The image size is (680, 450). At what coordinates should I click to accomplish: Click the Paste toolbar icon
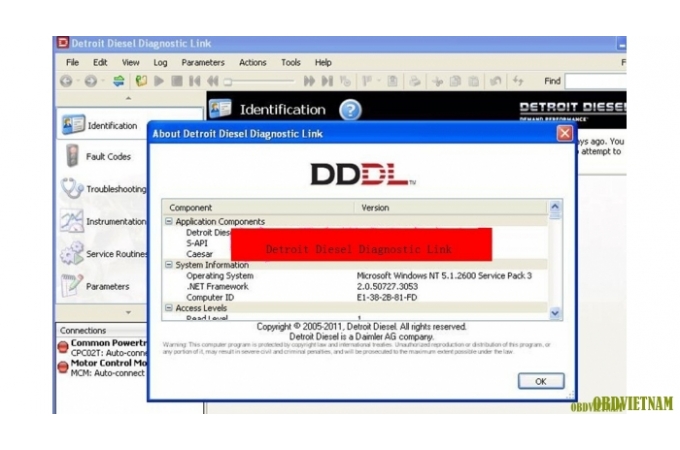click(474, 81)
